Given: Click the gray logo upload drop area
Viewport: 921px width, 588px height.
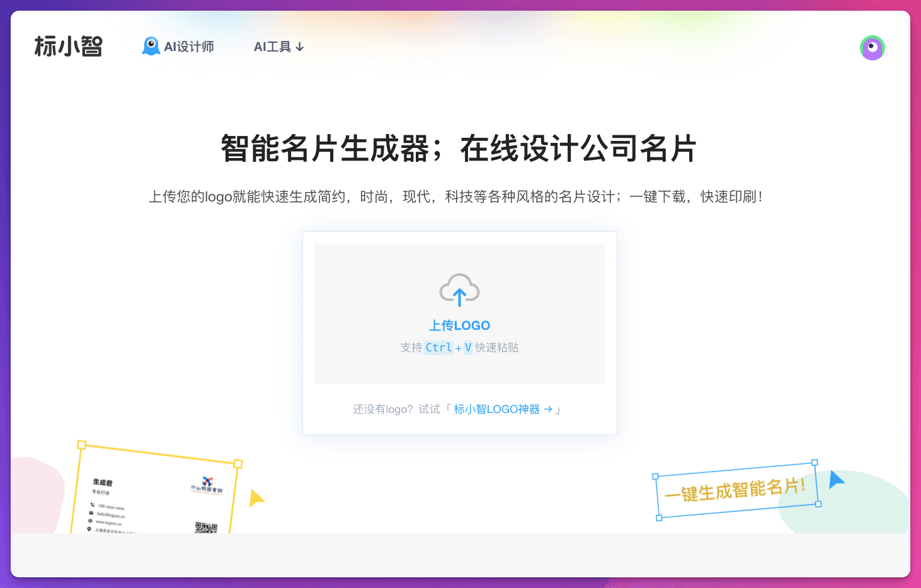Looking at the screenshot, I should 459,314.
